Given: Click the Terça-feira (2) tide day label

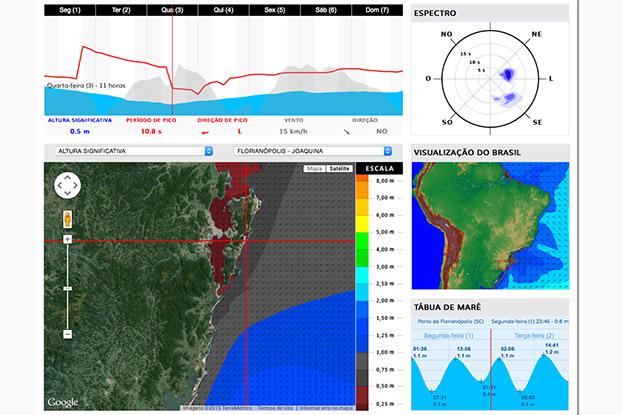Looking at the screenshot, I should tap(534, 336).
